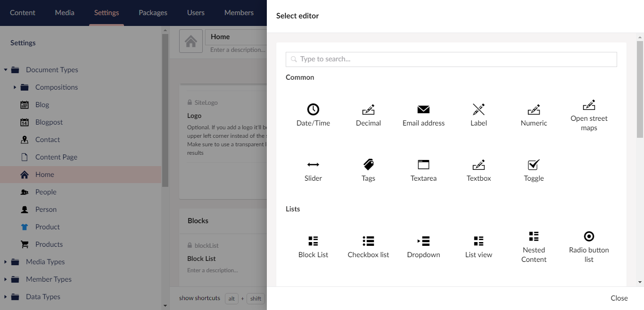This screenshot has width=644, height=310.
Task: Pick the Tags editor icon
Action: click(x=368, y=165)
